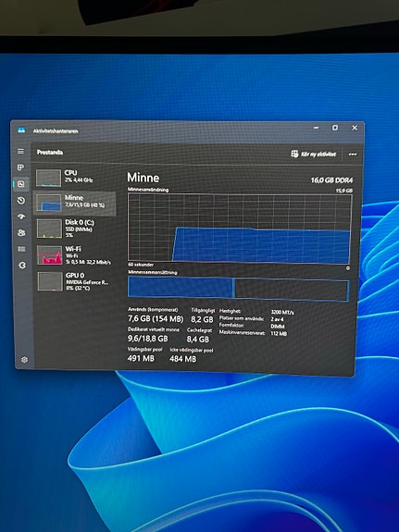Minimize the Aktivitetshanteraren window
This screenshot has height=532, width=399.
coord(316,128)
